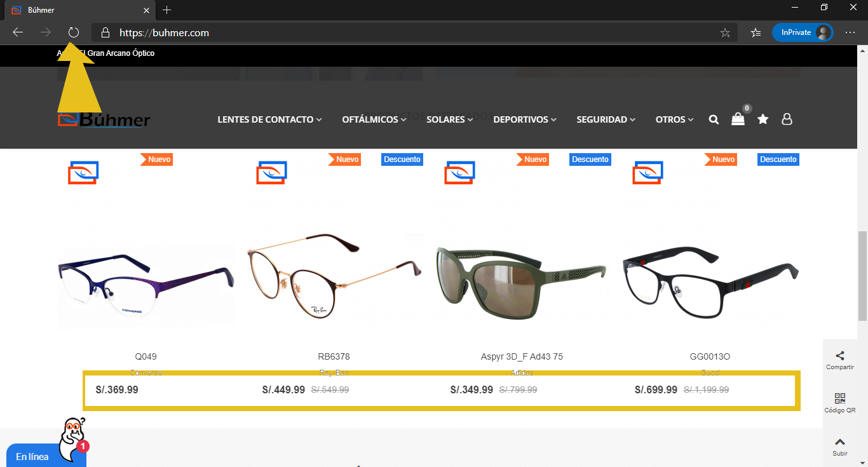The width and height of the screenshot is (868, 467).
Task: Open a new browser tab
Action: (x=166, y=10)
